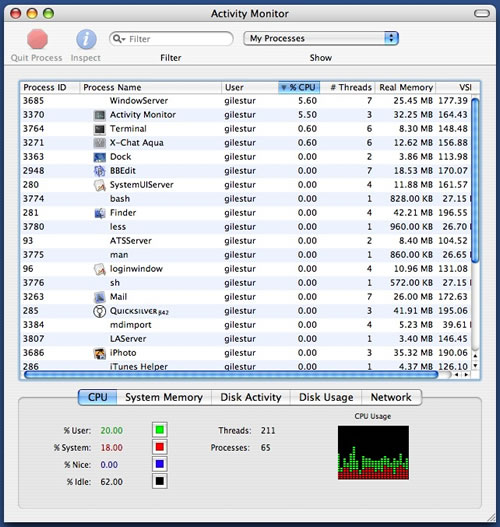Select the WindowServer process row
Image resolution: width=500 pixels, height=527 pixels.
(x=245, y=101)
